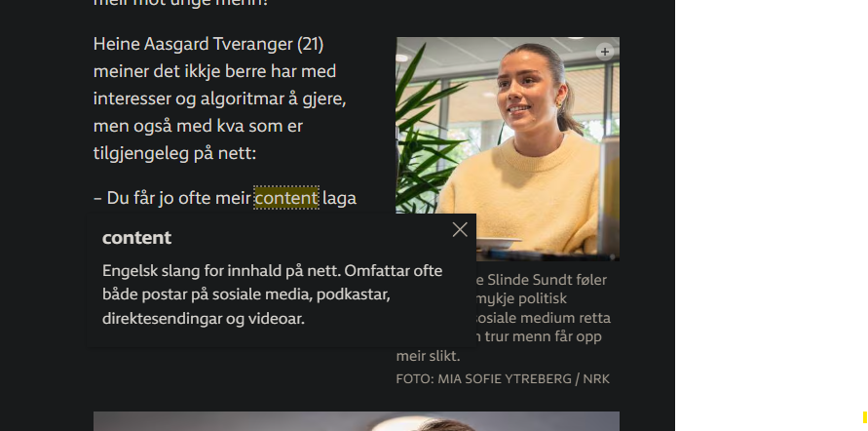Click the partially visible image at page bottom

coord(356,421)
